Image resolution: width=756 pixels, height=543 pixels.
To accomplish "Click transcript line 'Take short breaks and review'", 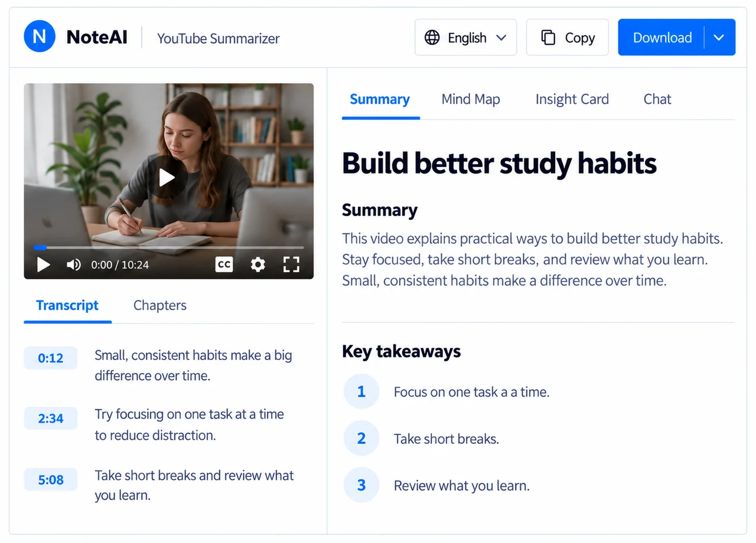I will [194, 485].
